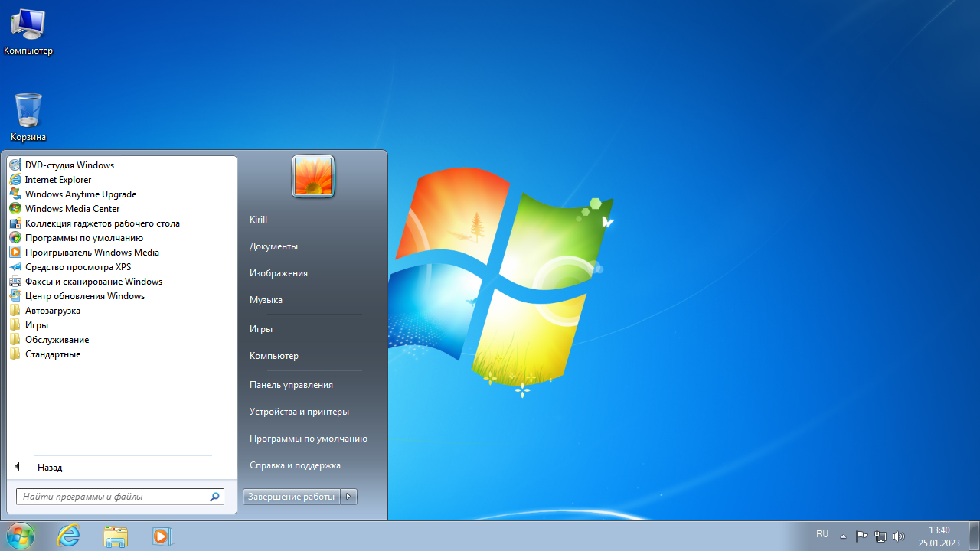Open Программы по умолчанию icon in left list
Screen dimensions: 980x551
click(x=15, y=238)
